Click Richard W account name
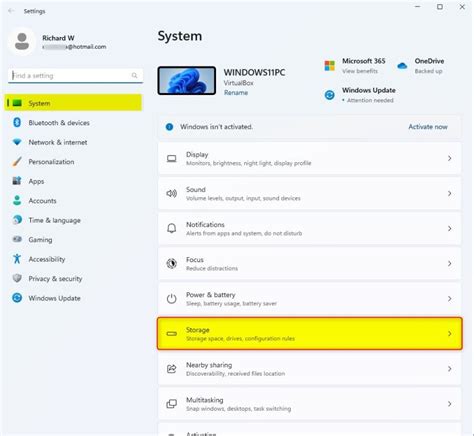The height and width of the screenshot is (436, 474). [58, 38]
